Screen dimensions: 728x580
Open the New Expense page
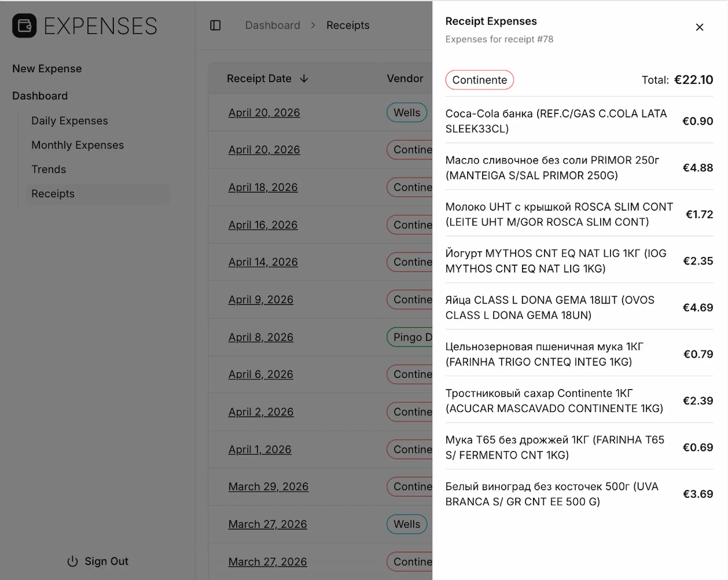click(47, 69)
